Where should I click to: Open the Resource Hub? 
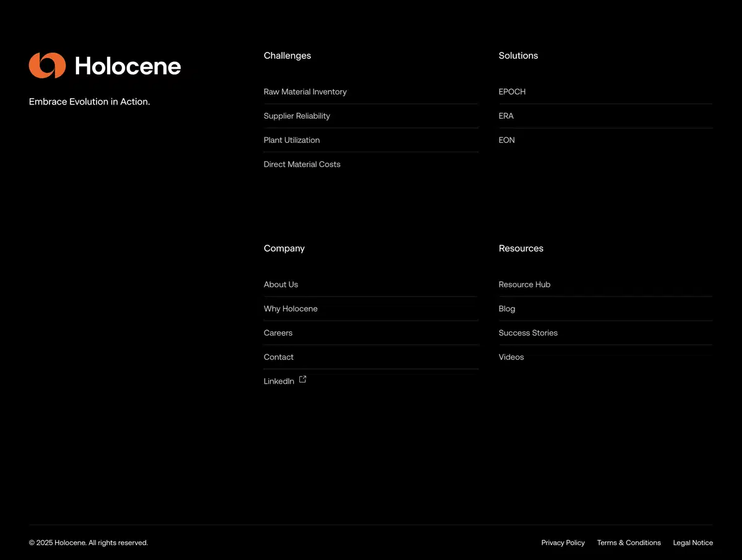tap(524, 284)
